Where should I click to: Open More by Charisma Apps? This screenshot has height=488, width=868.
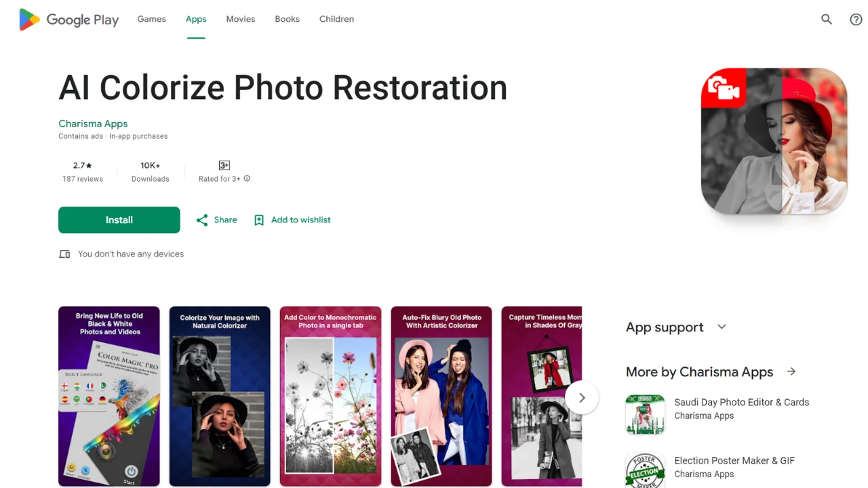[x=791, y=371]
